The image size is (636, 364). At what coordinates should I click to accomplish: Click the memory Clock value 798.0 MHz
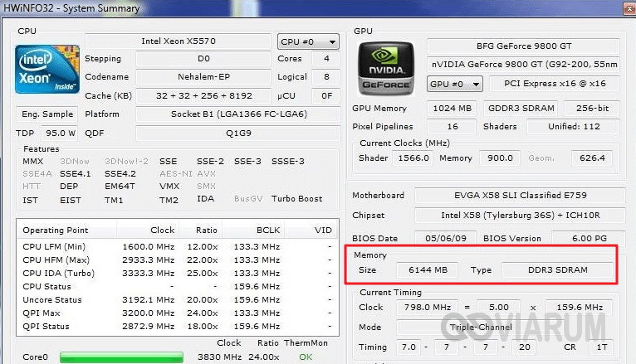coord(427,308)
